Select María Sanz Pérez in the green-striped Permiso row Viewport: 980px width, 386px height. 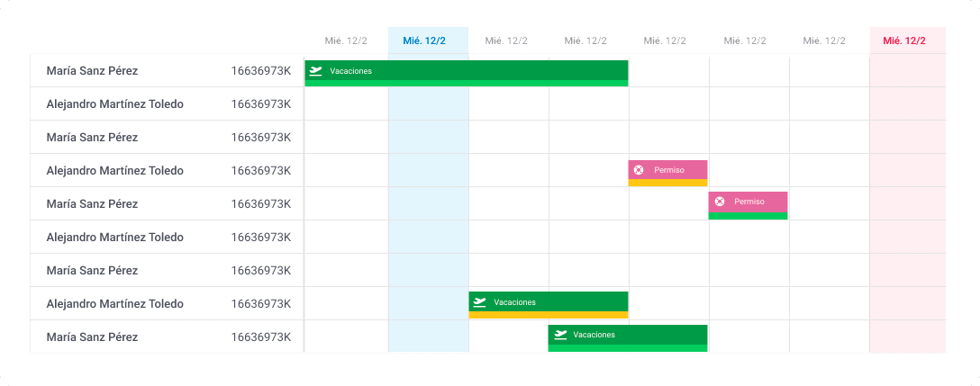pyautogui.click(x=92, y=204)
